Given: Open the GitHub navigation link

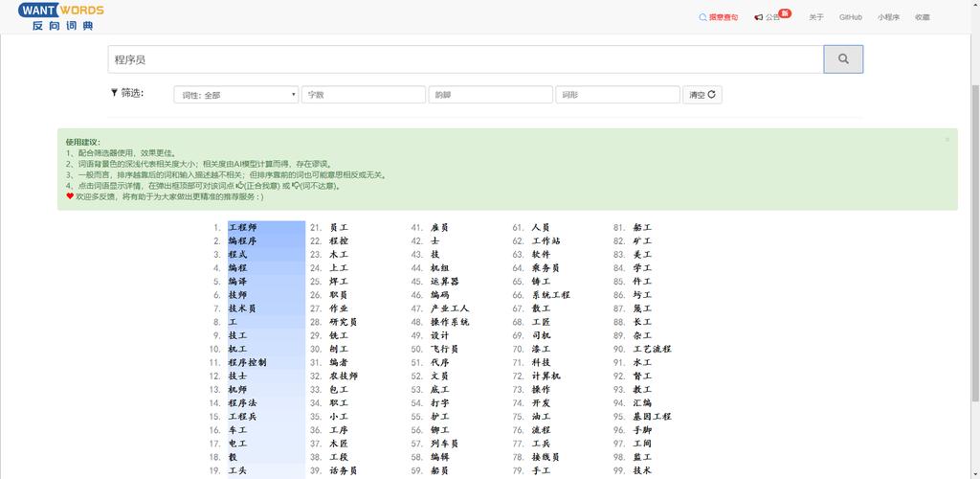Looking at the screenshot, I should [x=850, y=17].
